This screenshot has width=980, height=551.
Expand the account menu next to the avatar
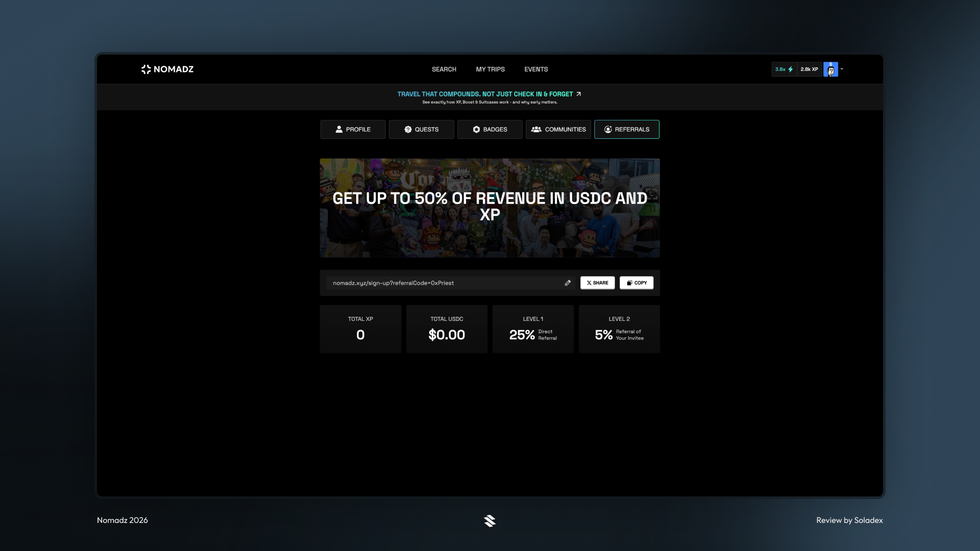(x=842, y=69)
